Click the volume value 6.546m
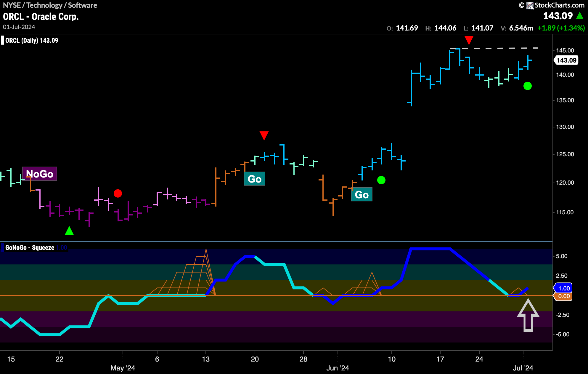The height and width of the screenshot is (374, 588). click(521, 28)
